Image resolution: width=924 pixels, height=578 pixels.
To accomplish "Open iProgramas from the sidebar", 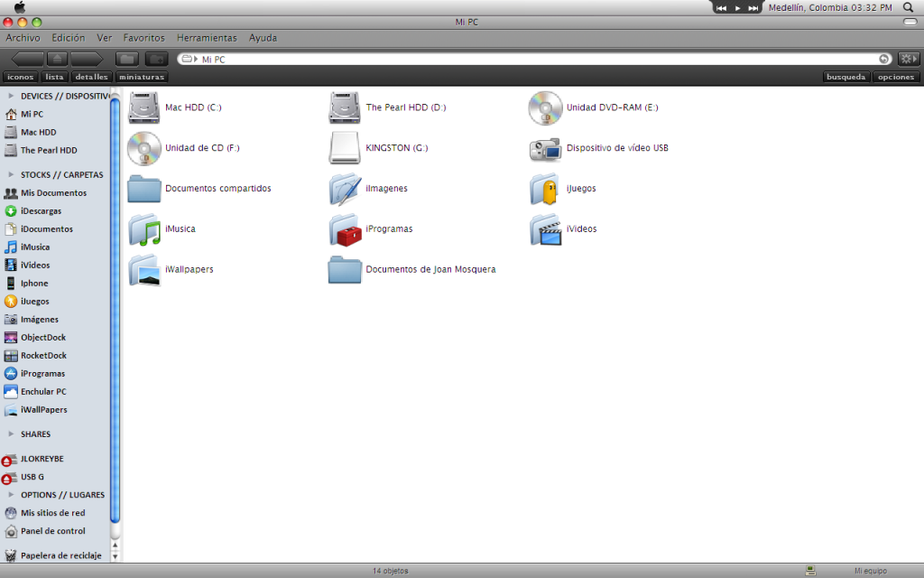I will coord(35,374).
